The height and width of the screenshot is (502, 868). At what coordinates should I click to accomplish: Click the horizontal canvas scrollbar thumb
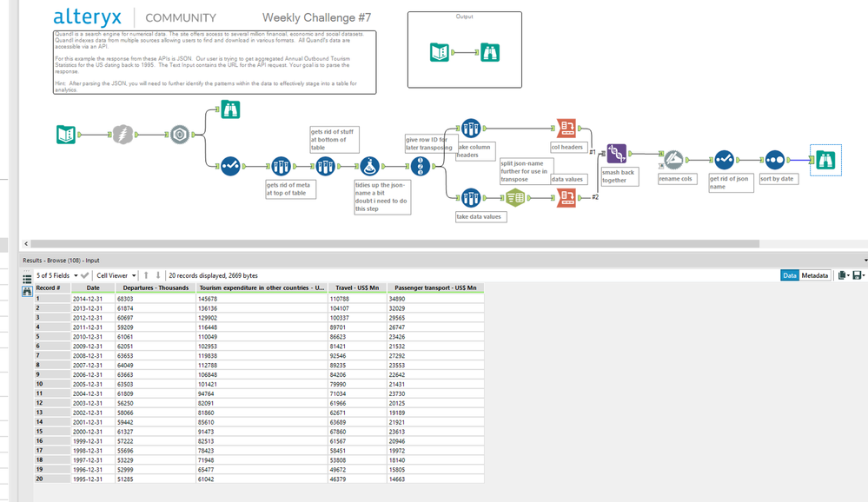click(x=394, y=243)
